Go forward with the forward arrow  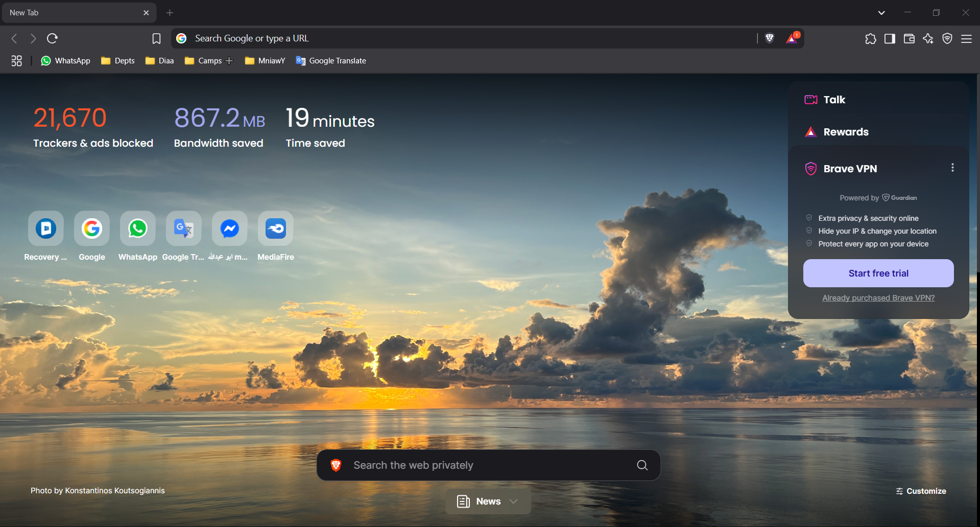pos(33,38)
